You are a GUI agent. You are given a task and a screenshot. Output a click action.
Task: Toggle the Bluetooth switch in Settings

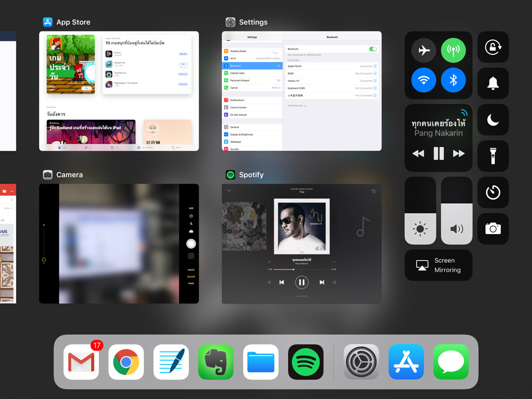point(373,49)
